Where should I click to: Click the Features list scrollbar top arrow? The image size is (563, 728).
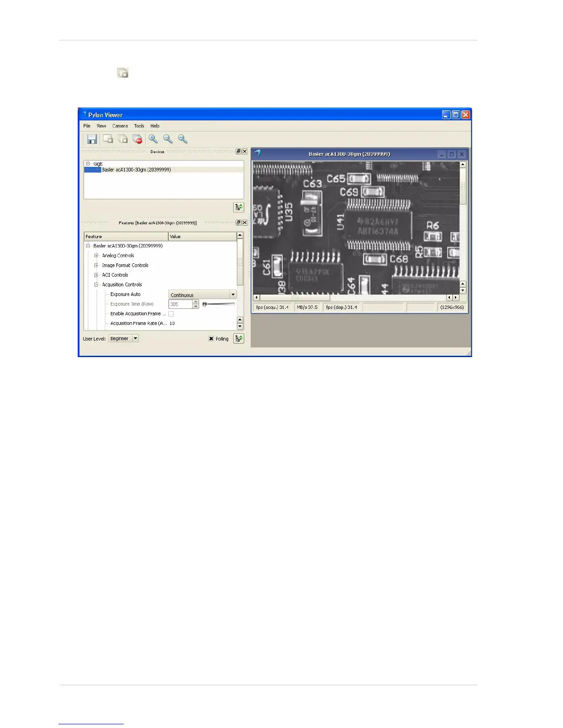pos(240,235)
